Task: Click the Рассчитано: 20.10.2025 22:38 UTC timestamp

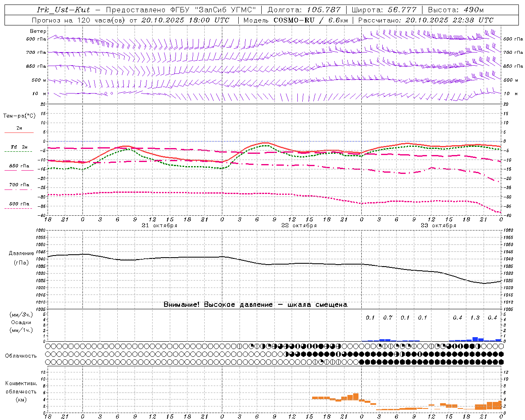Action: pos(426,20)
